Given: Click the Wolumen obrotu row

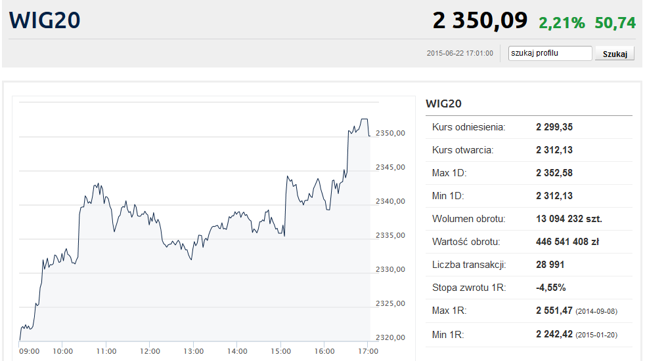Looking at the screenshot, I should [x=529, y=219].
